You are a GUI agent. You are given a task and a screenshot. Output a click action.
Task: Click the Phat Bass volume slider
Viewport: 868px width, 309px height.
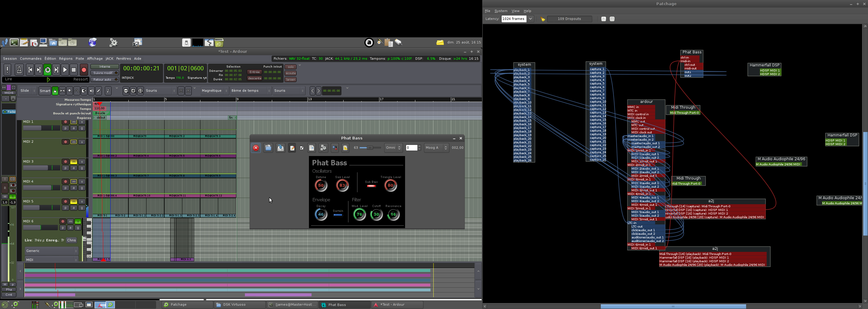pyautogui.click(x=370, y=148)
